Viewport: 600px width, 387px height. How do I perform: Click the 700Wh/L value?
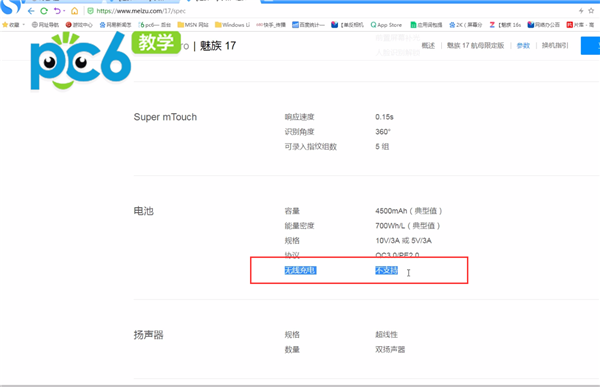pos(408,226)
